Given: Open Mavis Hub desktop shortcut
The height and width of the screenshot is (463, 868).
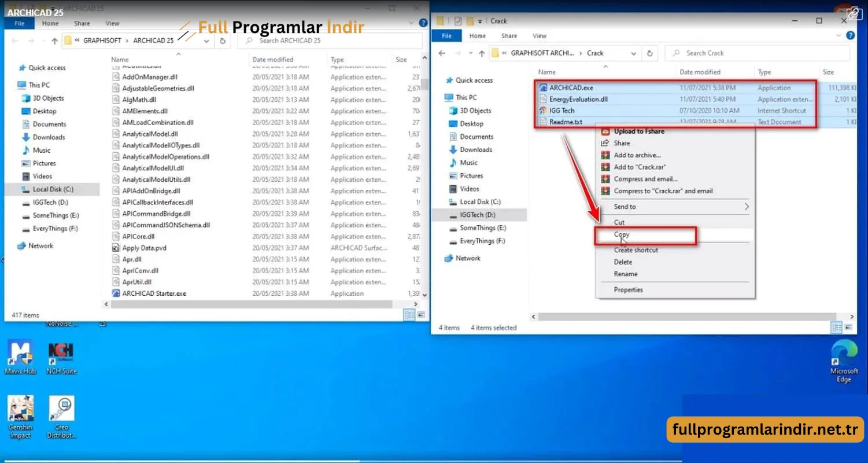Looking at the screenshot, I should [20, 358].
